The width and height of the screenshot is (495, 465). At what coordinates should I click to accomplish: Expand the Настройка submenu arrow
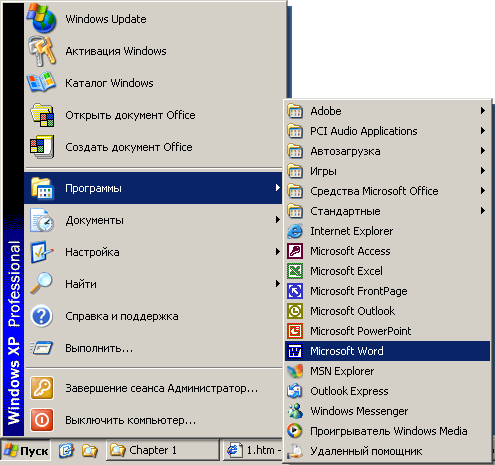click(278, 252)
